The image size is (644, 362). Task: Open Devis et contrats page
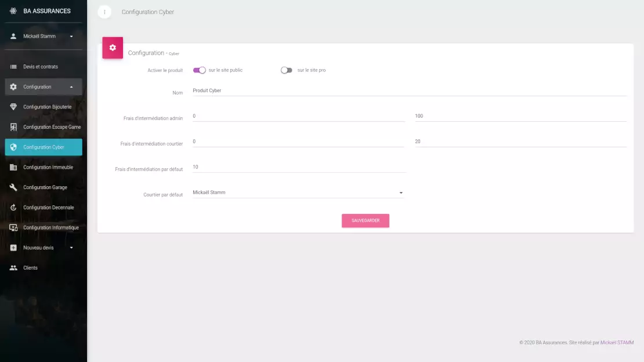click(x=41, y=67)
